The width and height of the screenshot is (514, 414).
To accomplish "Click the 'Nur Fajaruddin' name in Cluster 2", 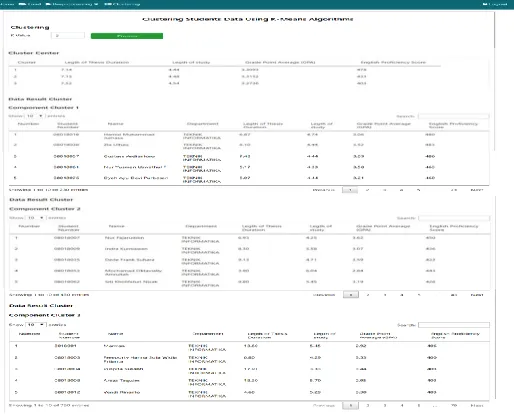I will 124,238.
